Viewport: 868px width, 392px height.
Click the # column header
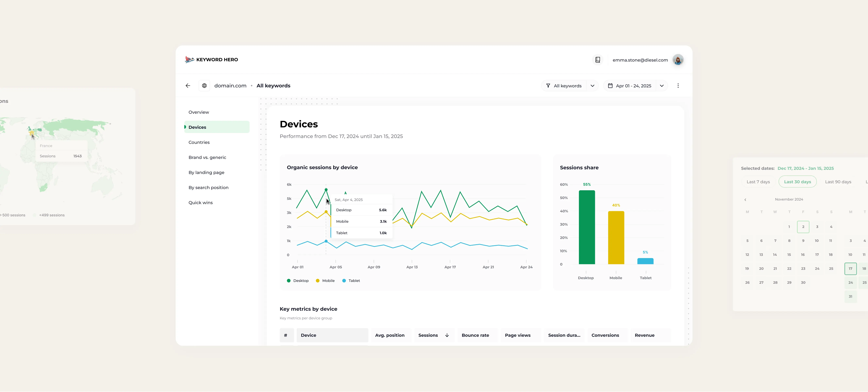click(287, 335)
